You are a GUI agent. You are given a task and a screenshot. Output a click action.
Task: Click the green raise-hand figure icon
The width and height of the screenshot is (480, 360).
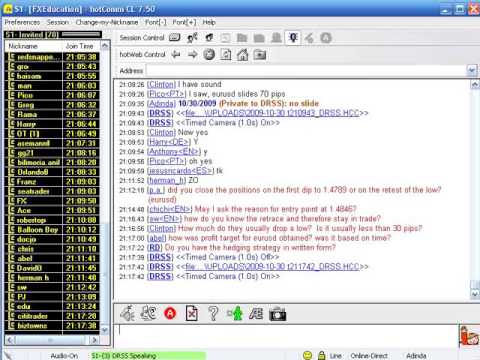coord(235,314)
